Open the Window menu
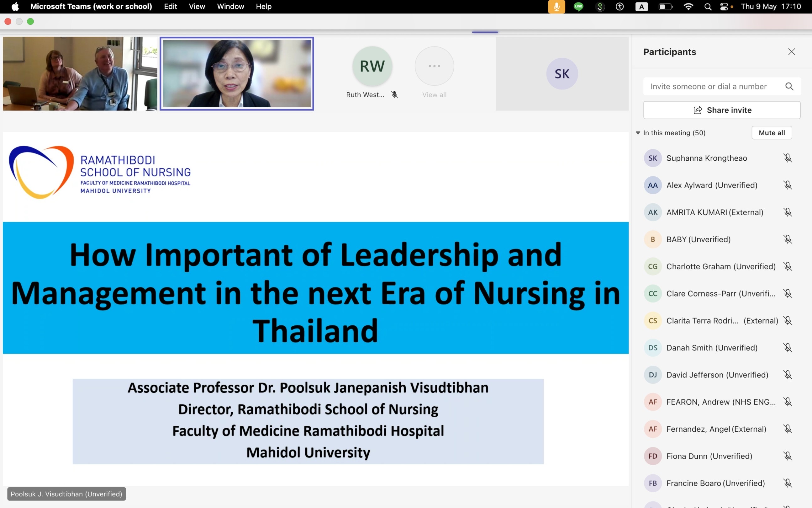Image resolution: width=812 pixels, height=508 pixels. click(x=230, y=6)
